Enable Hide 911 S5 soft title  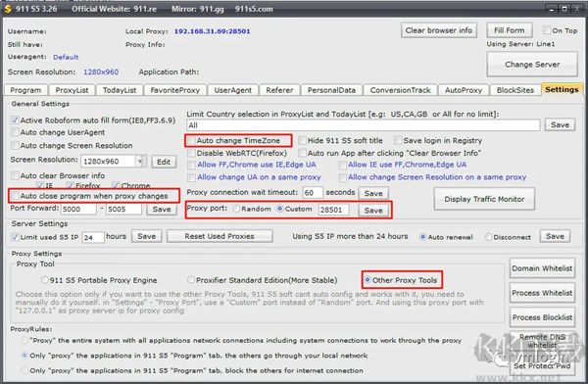(x=302, y=141)
